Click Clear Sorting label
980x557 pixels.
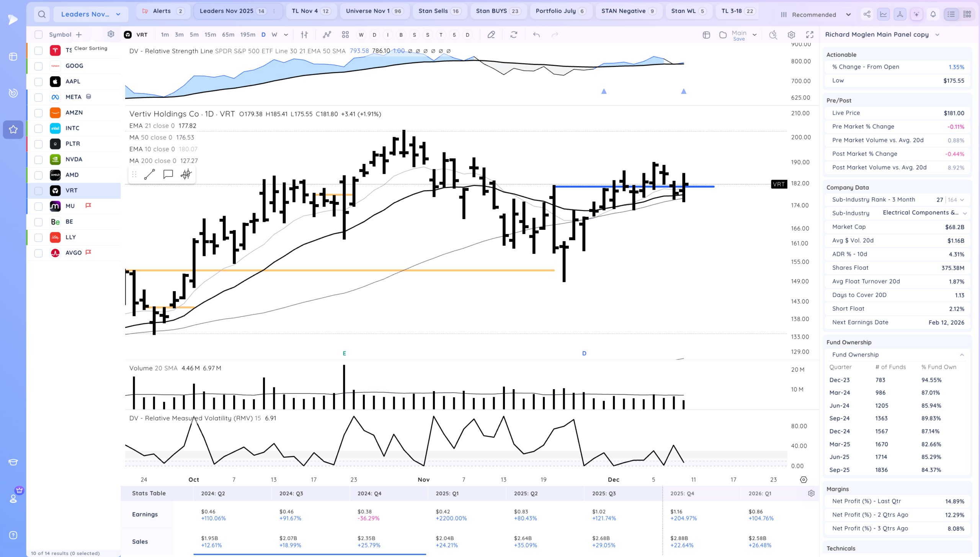point(91,48)
